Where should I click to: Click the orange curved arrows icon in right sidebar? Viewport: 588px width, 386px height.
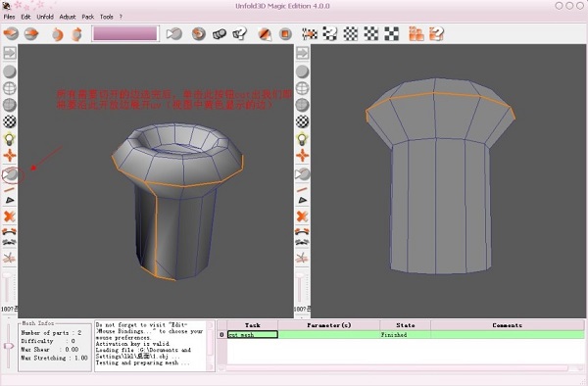pos(302,231)
